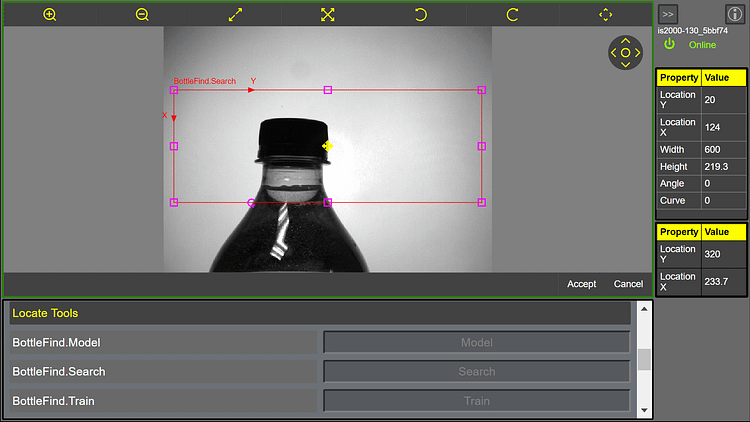Click the scroll down arrow in tools list
750x422 pixels.
point(644,410)
